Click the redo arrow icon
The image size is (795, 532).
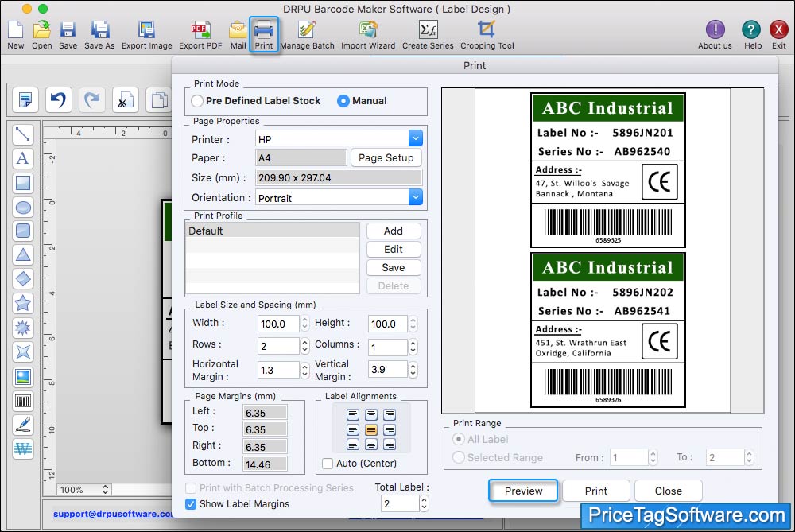pos(91,99)
